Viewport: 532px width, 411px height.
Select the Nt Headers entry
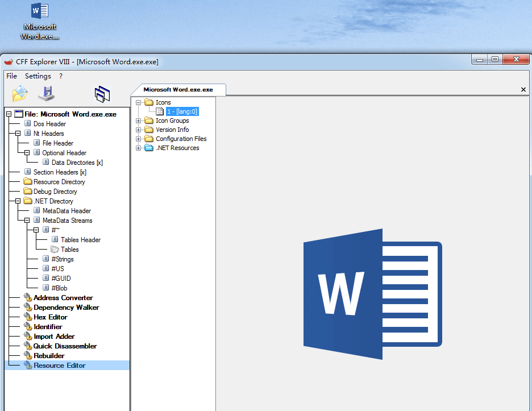click(48, 134)
